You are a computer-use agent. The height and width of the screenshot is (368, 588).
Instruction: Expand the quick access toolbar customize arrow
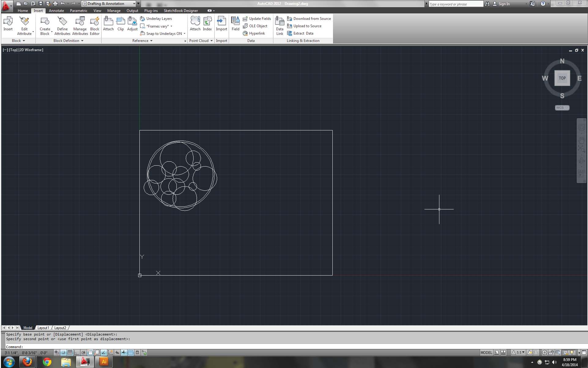coord(138,4)
